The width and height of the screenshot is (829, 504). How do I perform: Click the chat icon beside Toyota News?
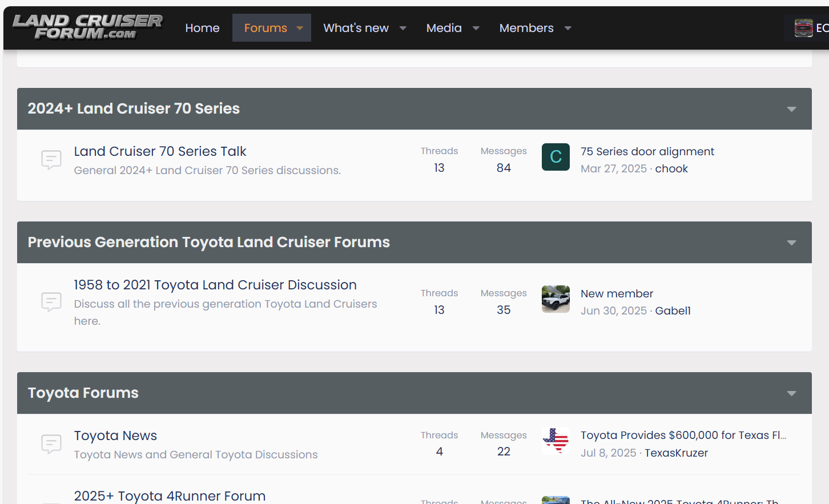pos(51,444)
